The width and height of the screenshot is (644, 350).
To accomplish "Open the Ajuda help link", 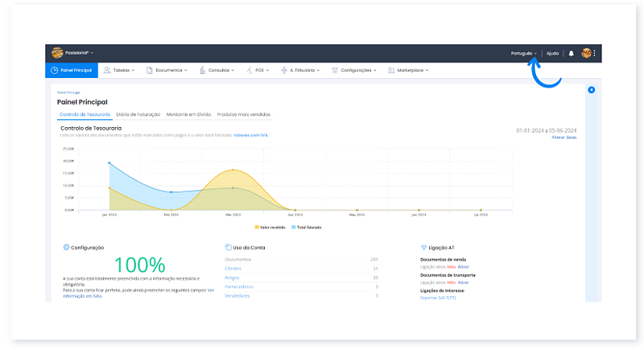I will click(x=552, y=53).
